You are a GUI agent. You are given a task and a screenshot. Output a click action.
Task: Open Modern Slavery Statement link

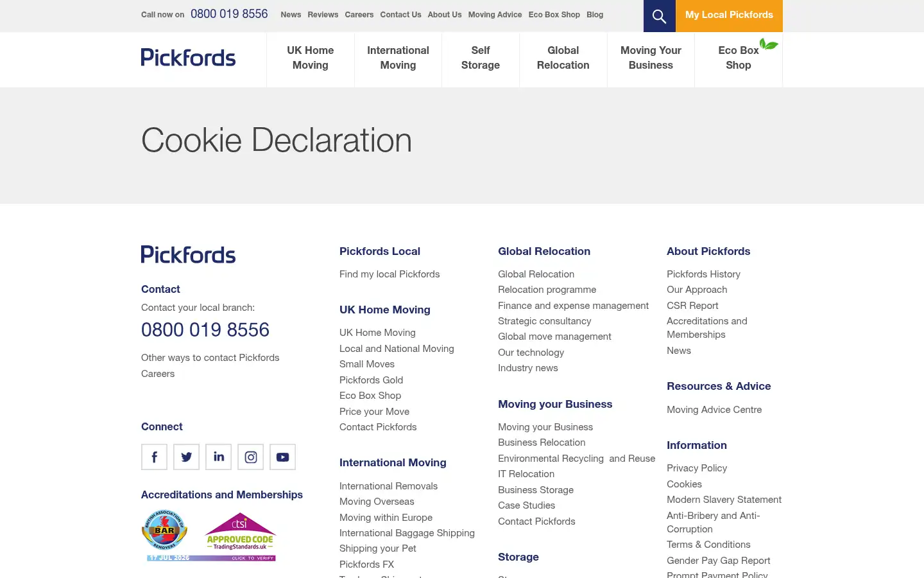pyautogui.click(x=724, y=500)
